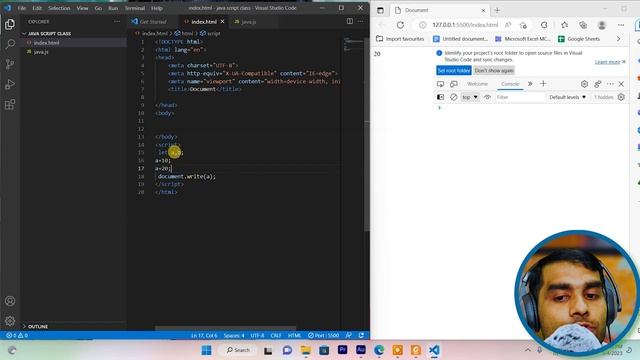Screen dimensions: 640x360
Task: Add a new DevTools tool tab
Action: pyautogui.click(x=543, y=84)
